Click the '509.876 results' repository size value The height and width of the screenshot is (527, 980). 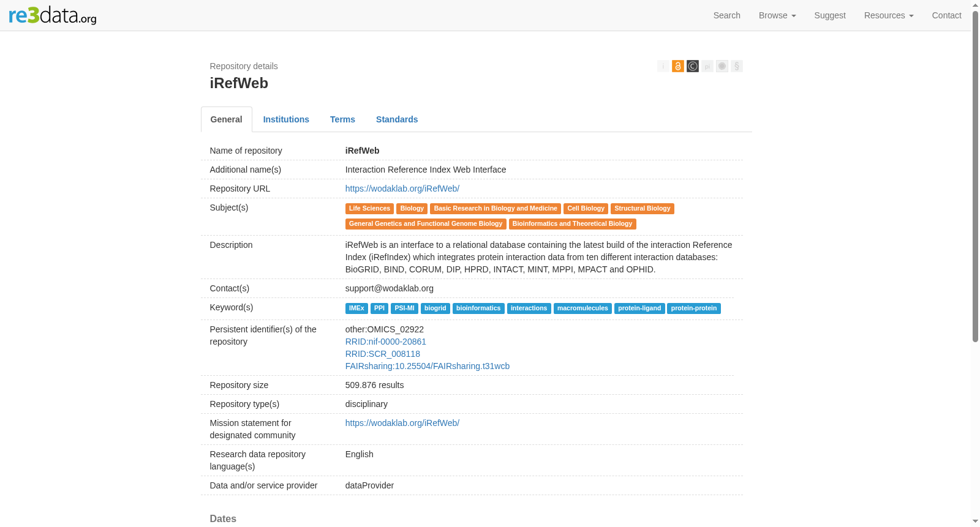pos(375,385)
